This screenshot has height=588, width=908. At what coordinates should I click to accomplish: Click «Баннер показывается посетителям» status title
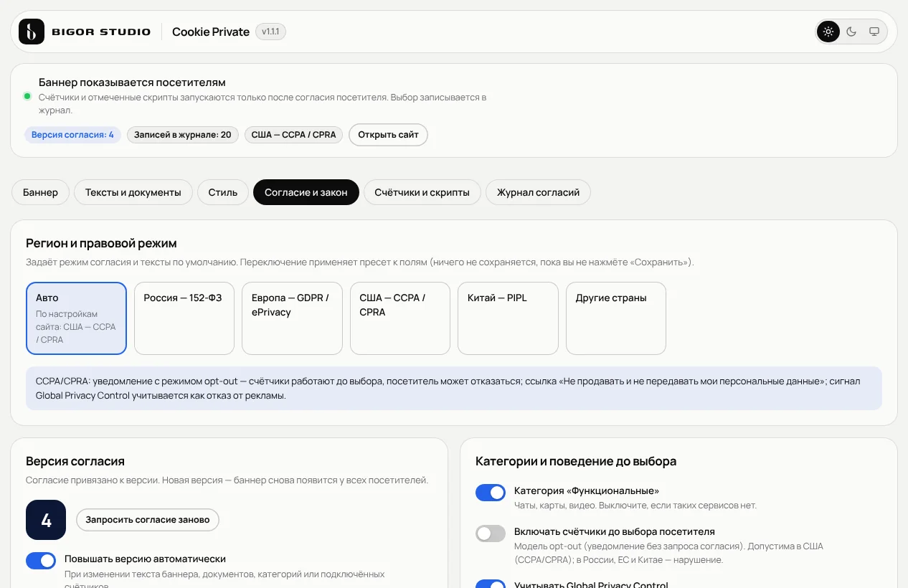click(x=132, y=82)
